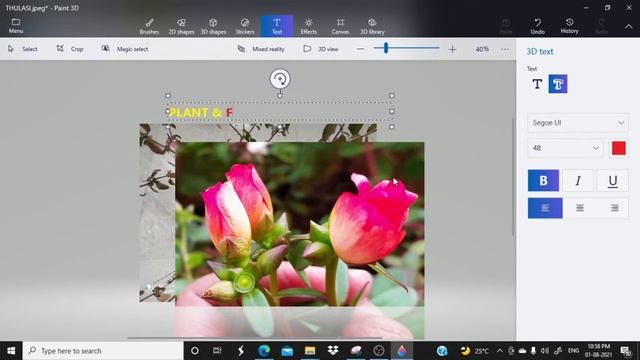Toggle Underline formatting
This screenshot has width=640, height=360.
(613, 180)
